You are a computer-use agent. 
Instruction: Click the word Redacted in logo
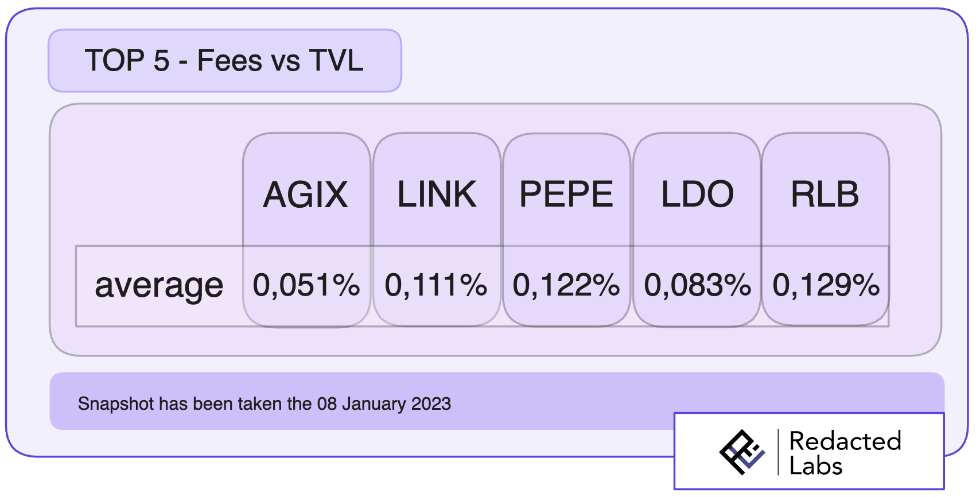pos(845,441)
